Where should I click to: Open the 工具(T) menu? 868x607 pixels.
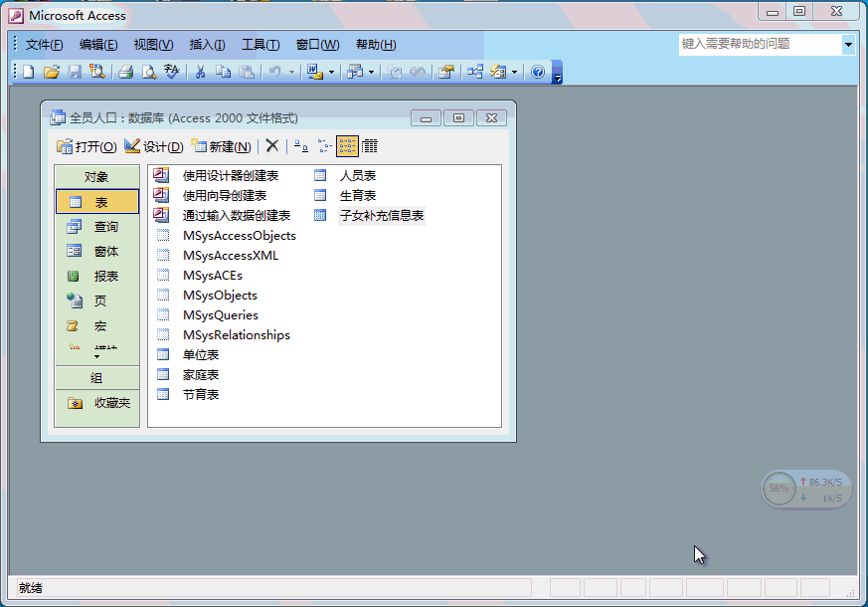coord(260,45)
